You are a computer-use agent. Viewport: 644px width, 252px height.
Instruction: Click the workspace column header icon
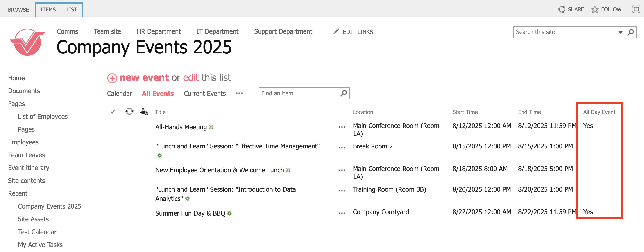click(x=144, y=111)
